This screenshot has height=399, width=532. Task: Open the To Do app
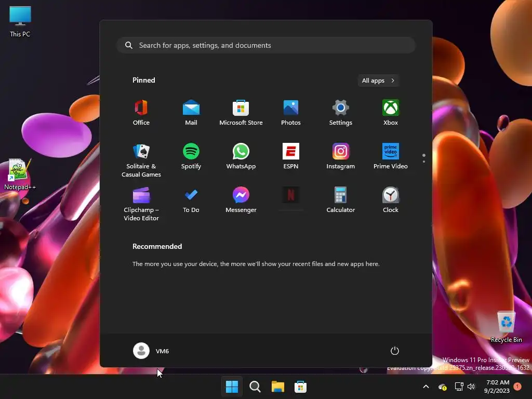(191, 201)
